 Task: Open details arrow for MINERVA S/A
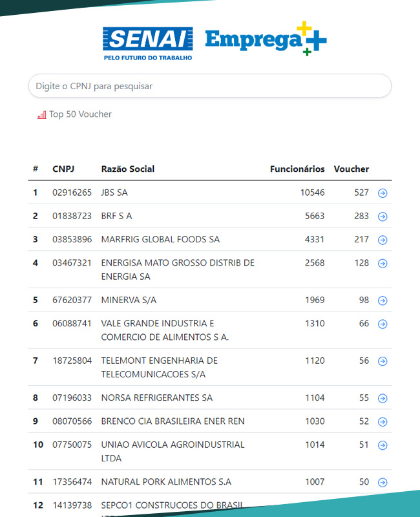(383, 301)
